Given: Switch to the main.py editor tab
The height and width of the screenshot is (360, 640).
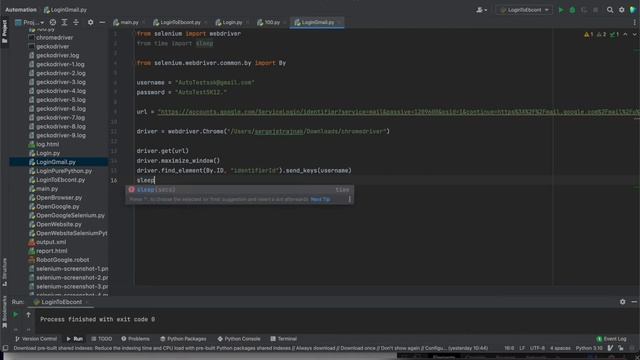Looking at the screenshot, I should (129, 22).
